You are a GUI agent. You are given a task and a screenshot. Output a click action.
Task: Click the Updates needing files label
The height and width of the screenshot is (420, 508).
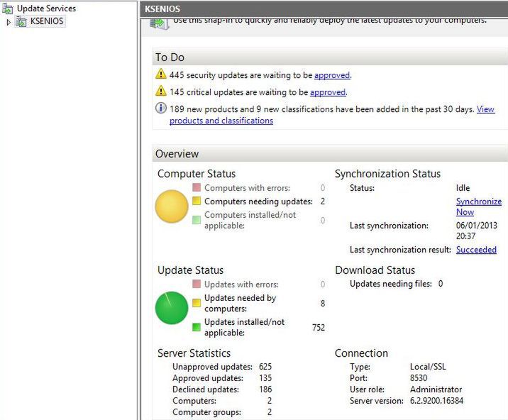[x=391, y=284]
